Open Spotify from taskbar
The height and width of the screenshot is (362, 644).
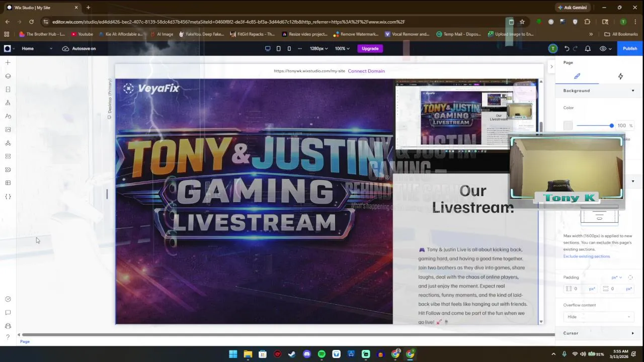[x=321, y=354]
